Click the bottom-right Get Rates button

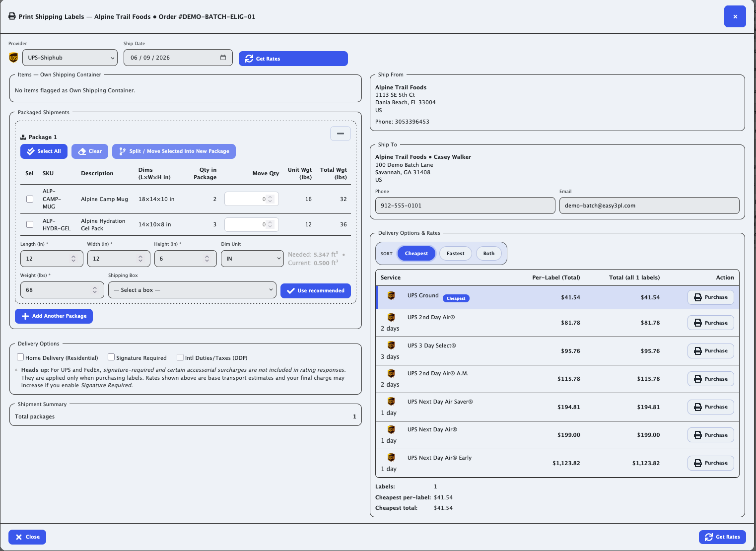pyautogui.click(x=722, y=537)
